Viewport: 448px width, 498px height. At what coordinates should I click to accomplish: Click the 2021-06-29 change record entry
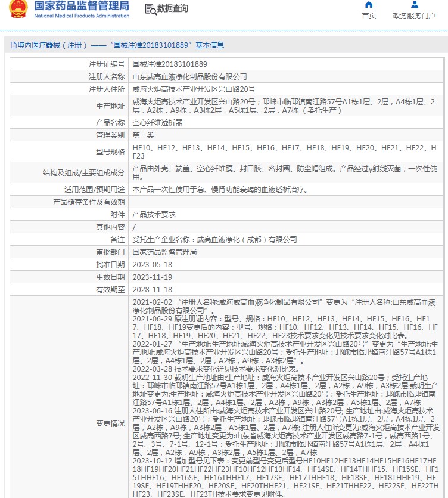(x=285, y=327)
